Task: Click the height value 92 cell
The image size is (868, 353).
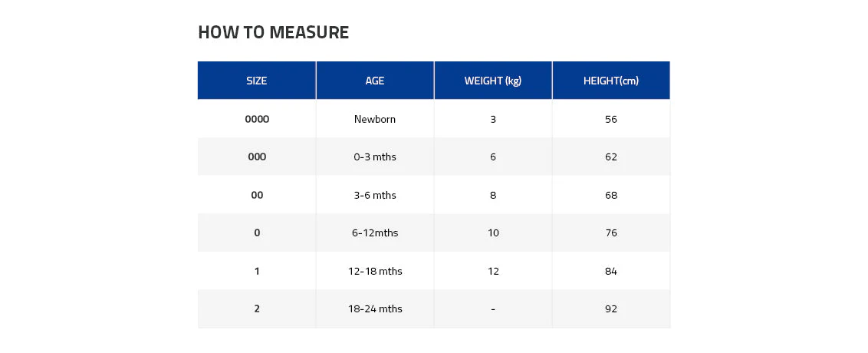Action: pyautogui.click(x=611, y=308)
